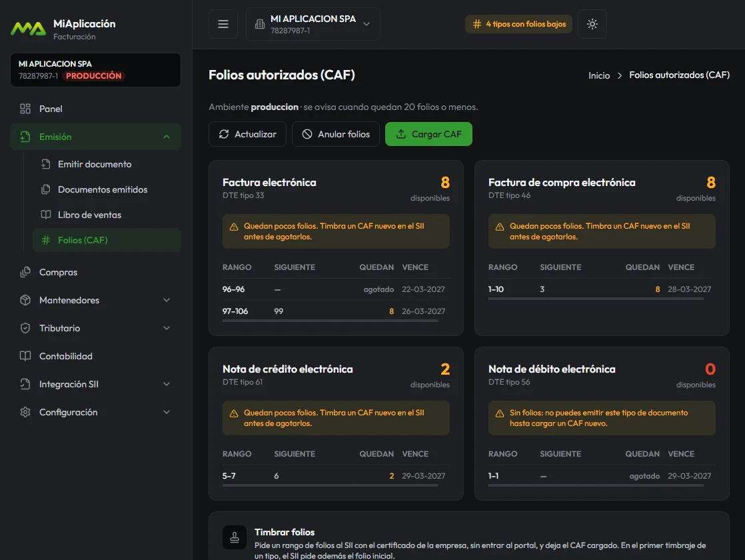Click the red PRODUCCIÓN badge
Image resolution: width=745 pixels, height=560 pixels.
point(93,75)
